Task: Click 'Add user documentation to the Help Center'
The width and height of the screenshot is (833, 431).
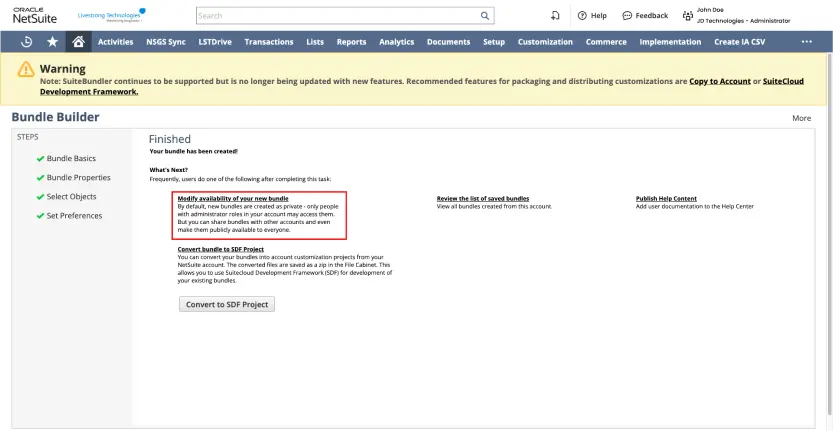Action: click(x=695, y=206)
